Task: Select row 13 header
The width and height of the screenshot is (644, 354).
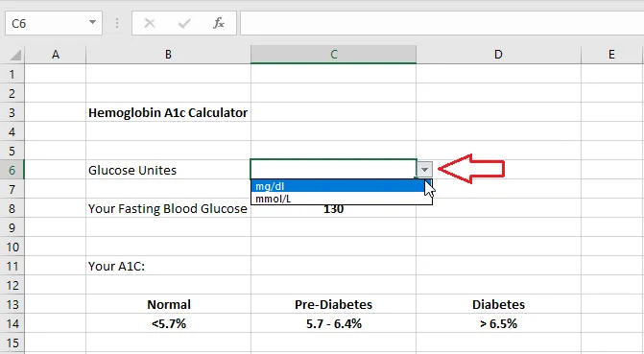Action: click(x=12, y=305)
